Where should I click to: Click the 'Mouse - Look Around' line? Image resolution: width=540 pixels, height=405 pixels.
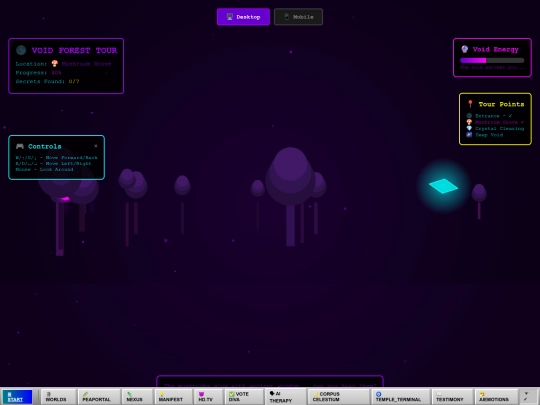tap(44, 169)
